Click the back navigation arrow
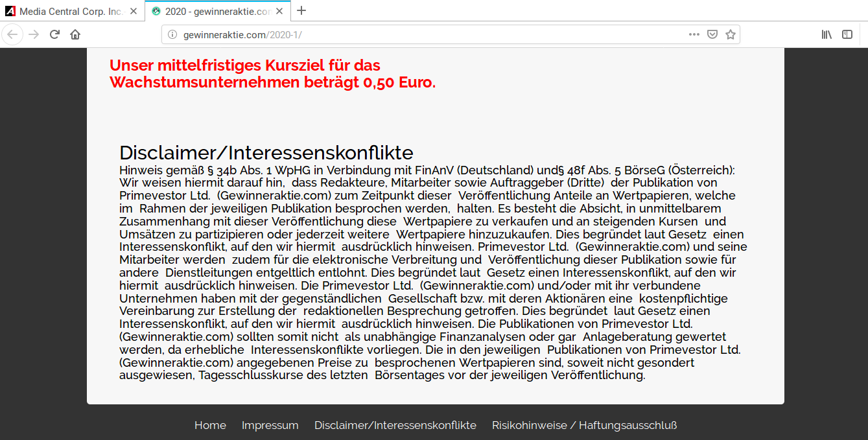 12,34
